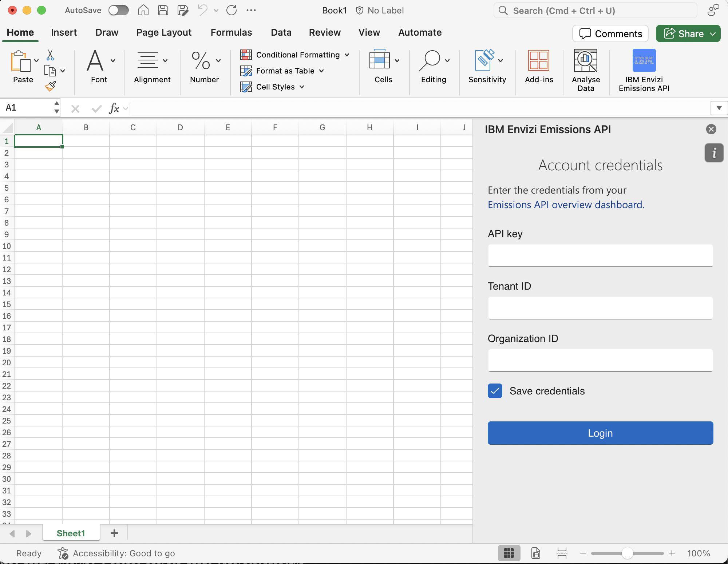
Task: Click the Analyse Data icon
Action: coord(585,61)
